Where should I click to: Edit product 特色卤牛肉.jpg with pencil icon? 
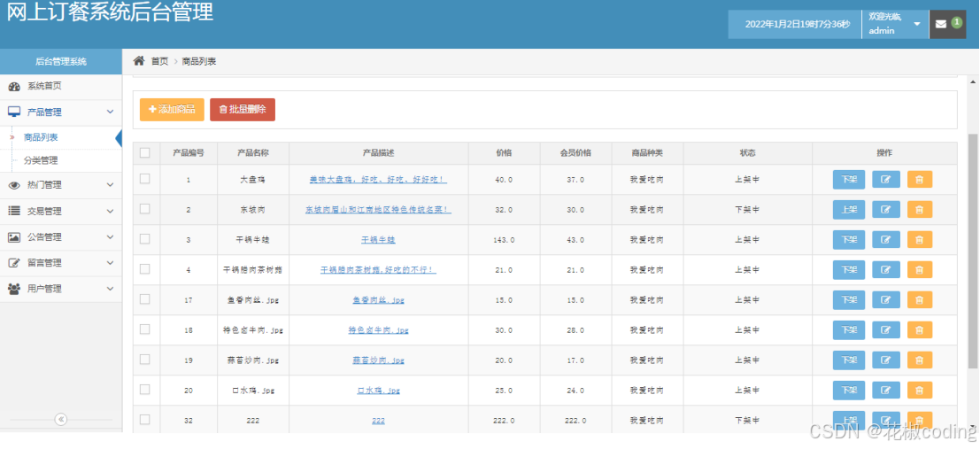pos(885,329)
